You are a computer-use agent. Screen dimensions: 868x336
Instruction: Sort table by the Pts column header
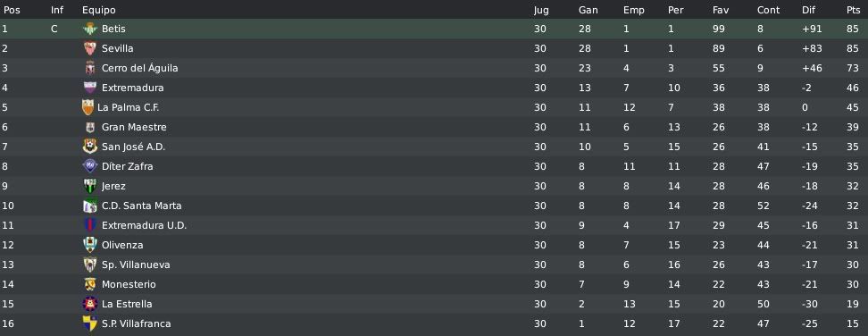click(x=853, y=10)
